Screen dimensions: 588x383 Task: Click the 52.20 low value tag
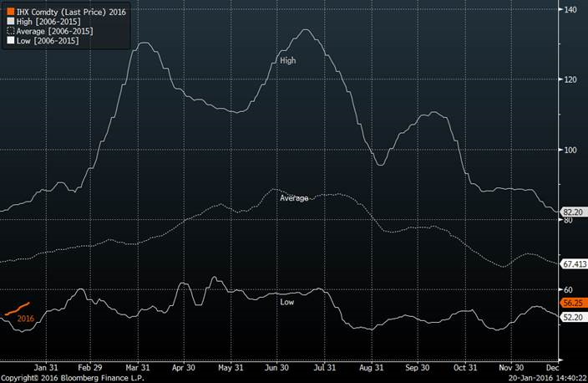tap(570, 317)
